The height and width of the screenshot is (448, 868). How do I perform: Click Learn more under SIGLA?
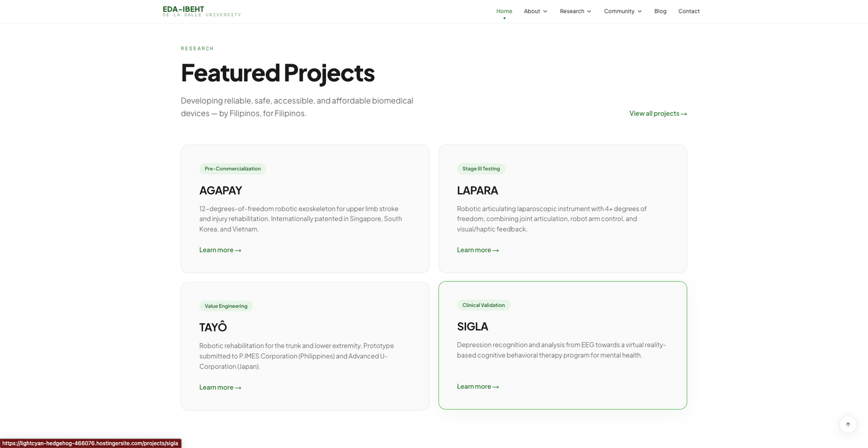click(477, 387)
